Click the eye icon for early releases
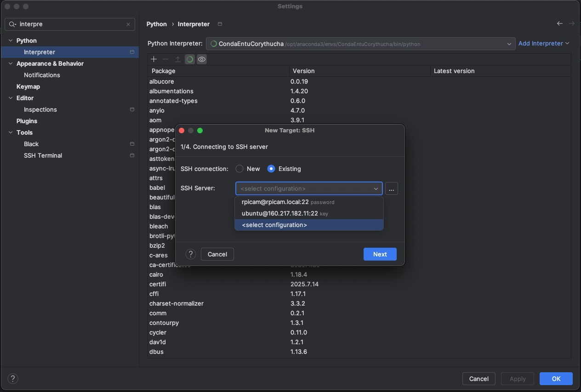 pos(202,59)
